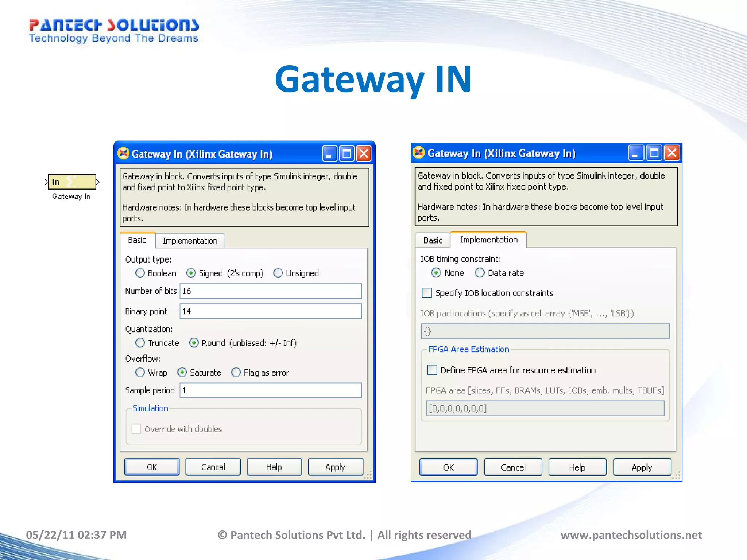
Task: Click the IOB pad locations field
Action: [545, 331]
